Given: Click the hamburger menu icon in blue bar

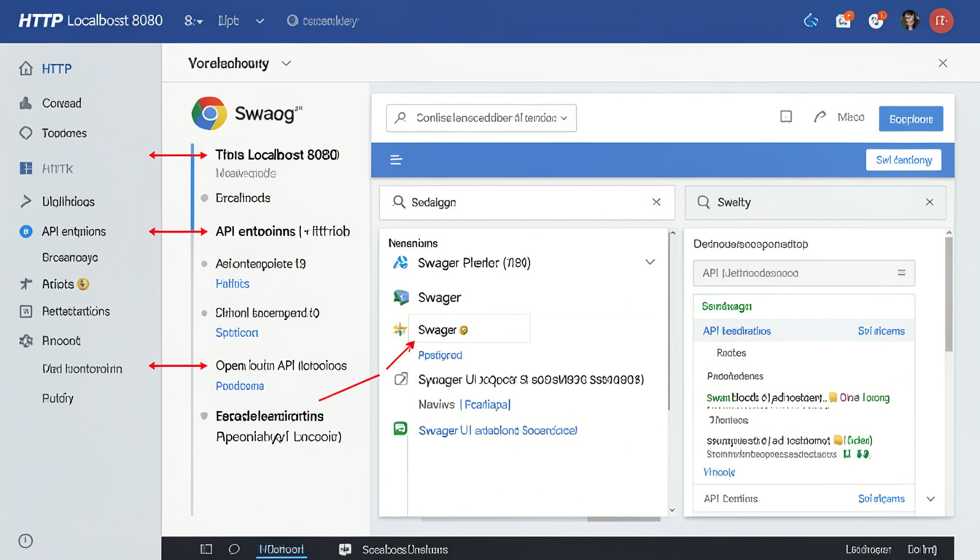Looking at the screenshot, I should click(x=396, y=160).
